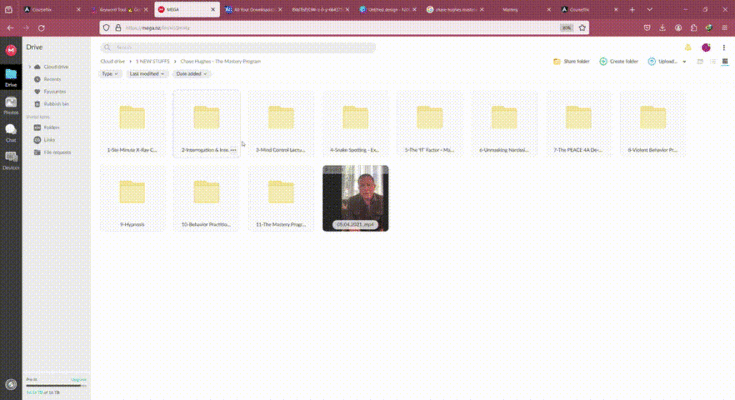Image resolution: width=735 pixels, height=400 pixels.
Task: Open the notifications bell
Action: (688, 47)
